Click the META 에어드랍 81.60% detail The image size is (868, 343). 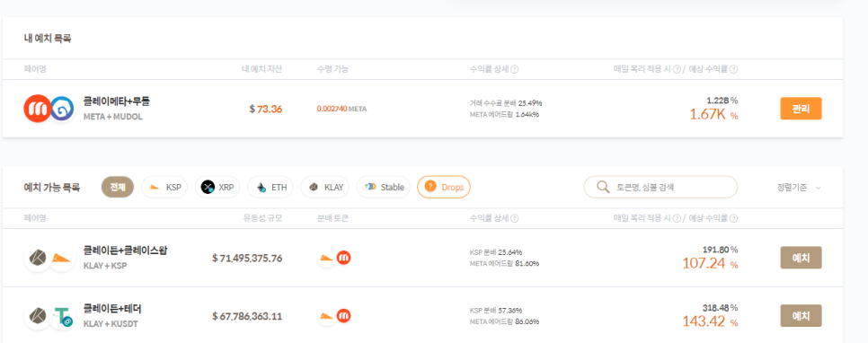[504, 263]
